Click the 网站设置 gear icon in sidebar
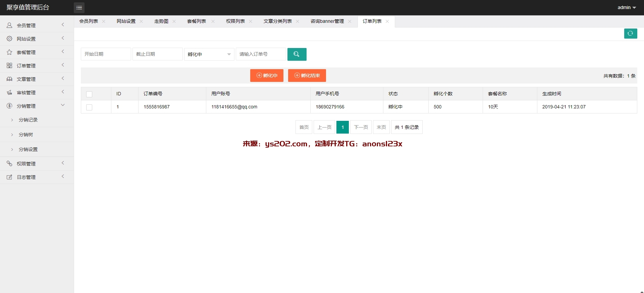Screen dimensions: 644x293 coord(9,39)
